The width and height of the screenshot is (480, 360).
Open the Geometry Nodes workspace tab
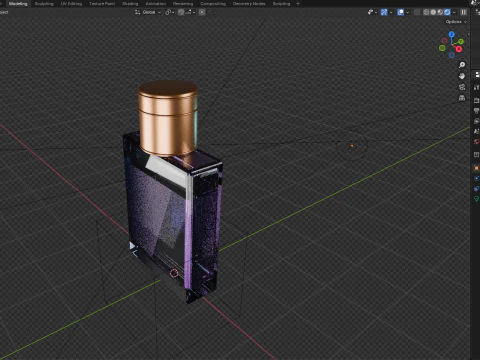point(249,4)
